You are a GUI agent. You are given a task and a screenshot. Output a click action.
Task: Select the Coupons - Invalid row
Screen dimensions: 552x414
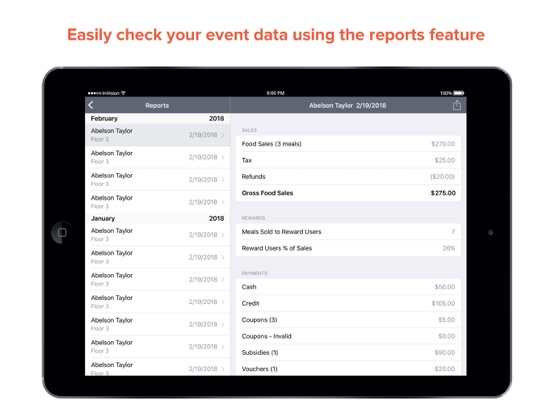[348, 336]
